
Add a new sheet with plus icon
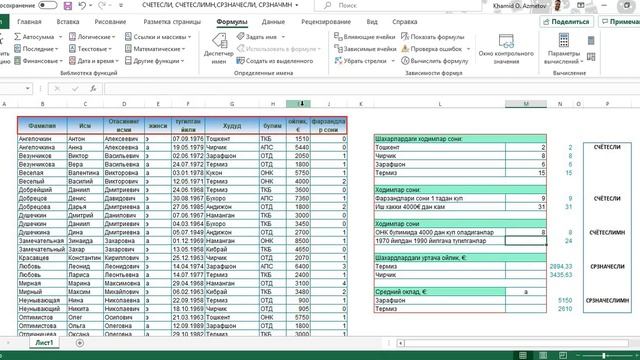click(x=80, y=343)
